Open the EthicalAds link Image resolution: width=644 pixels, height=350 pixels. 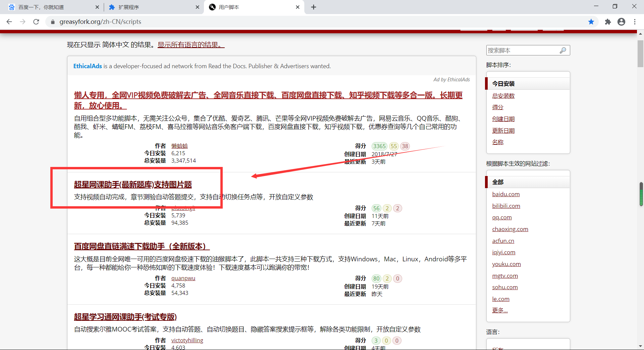click(x=88, y=66)
